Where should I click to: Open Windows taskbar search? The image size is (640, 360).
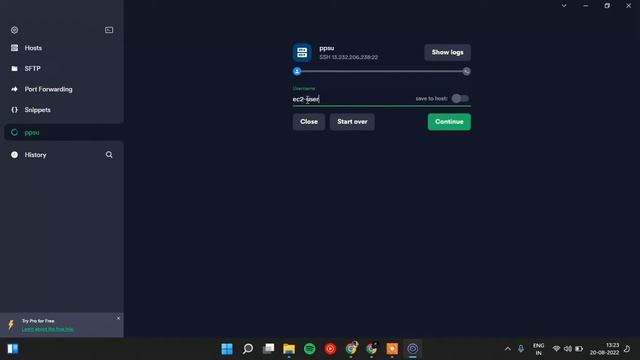point(248,349)
